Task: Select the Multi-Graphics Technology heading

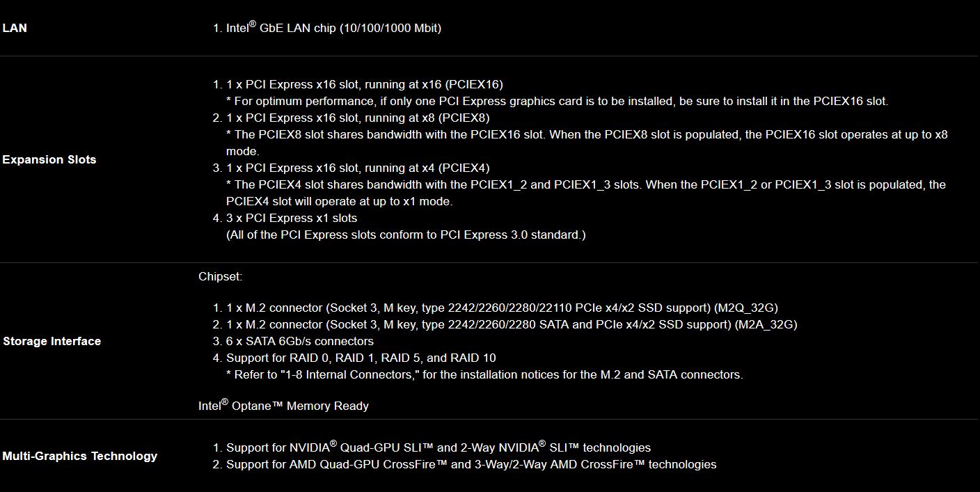Action: coord(80,456)
